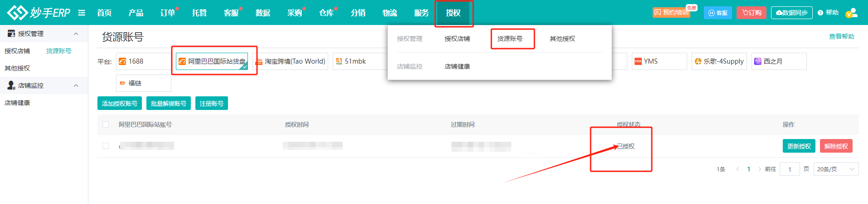Click the 授权时间 column header
This screenshot has width=868, height=204.
point(297,124)
